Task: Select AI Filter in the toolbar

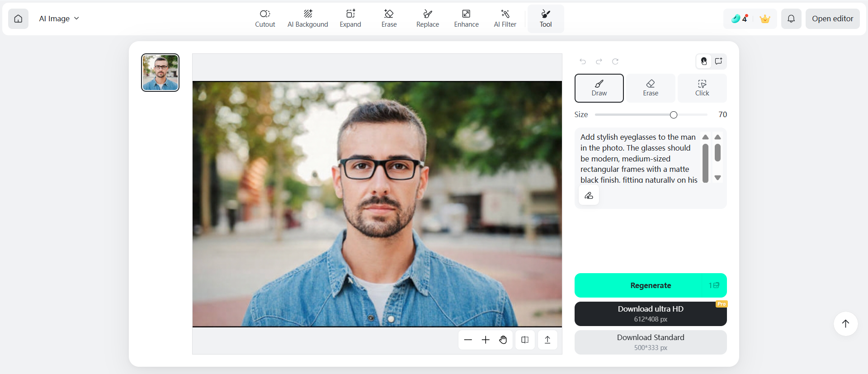Action: (x=505, y=19)
